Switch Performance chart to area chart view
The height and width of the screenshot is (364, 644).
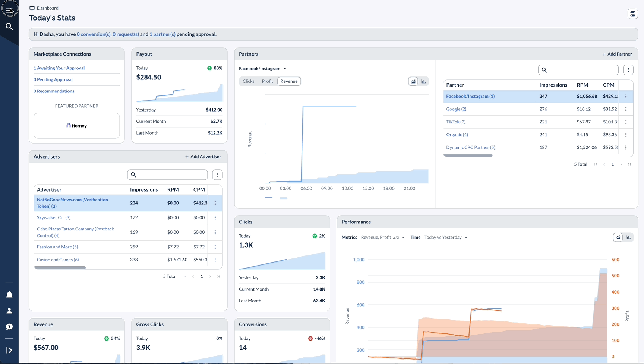(x=618, y=237)
